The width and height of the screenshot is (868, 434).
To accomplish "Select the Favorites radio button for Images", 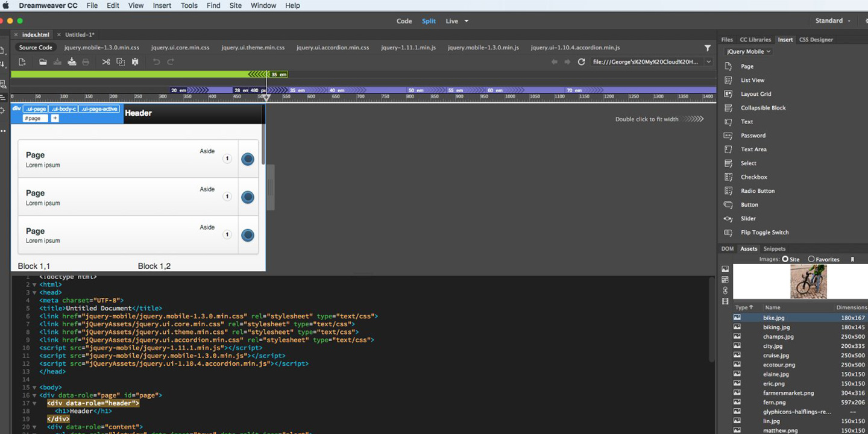I will click(811, 259).
